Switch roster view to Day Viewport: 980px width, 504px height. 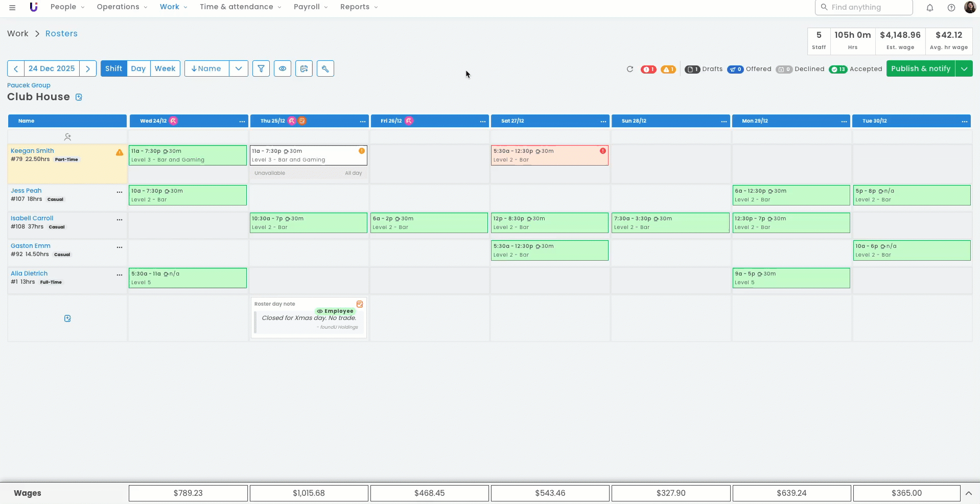(138, 68)
